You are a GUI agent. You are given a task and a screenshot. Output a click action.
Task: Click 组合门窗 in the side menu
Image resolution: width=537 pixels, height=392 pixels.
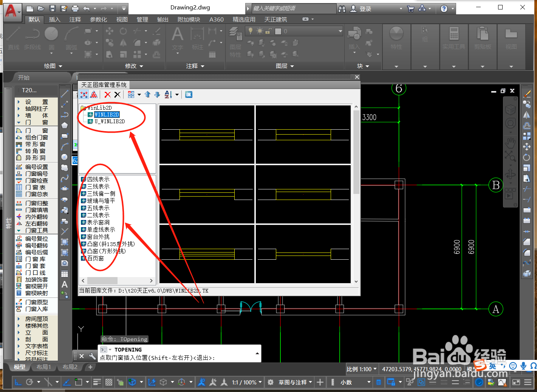point(37,137)
